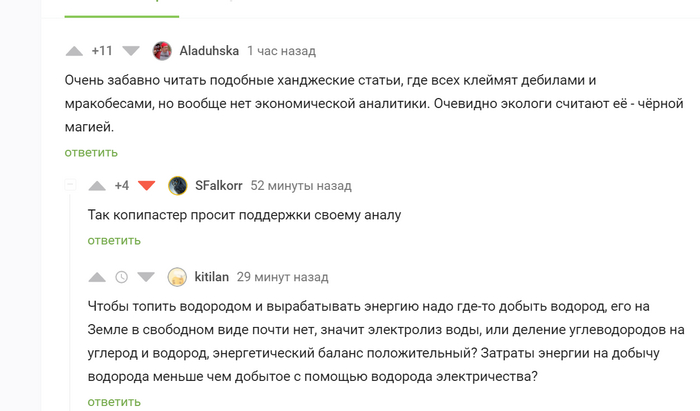Viewport: 700px width, 411px height.
Task: Click red downvote arrow on SFalkorr's reply
Action: 147,185
